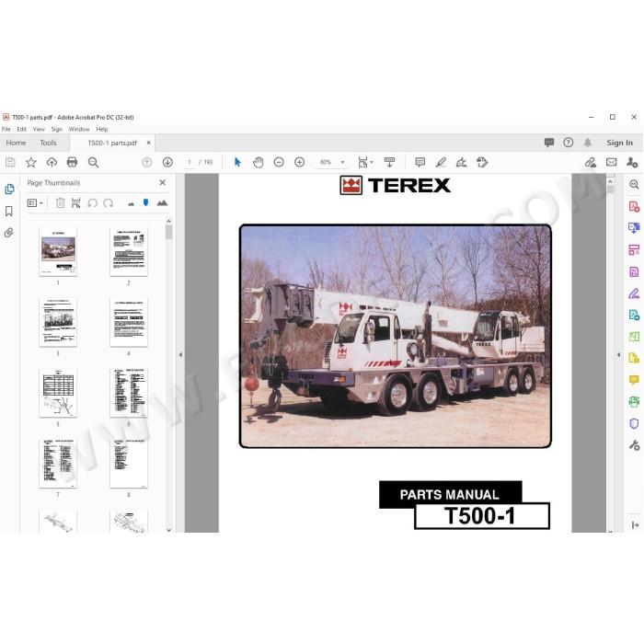Go to the previous page arrow
Viewport: 644px width, 644px height.
[x=146, y=162]
